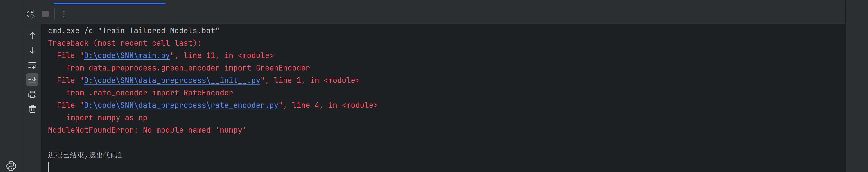Click the cmd.exe command line text
This screenshot has width=868, height=172.
pyautogui.click(x=133, y=31)
